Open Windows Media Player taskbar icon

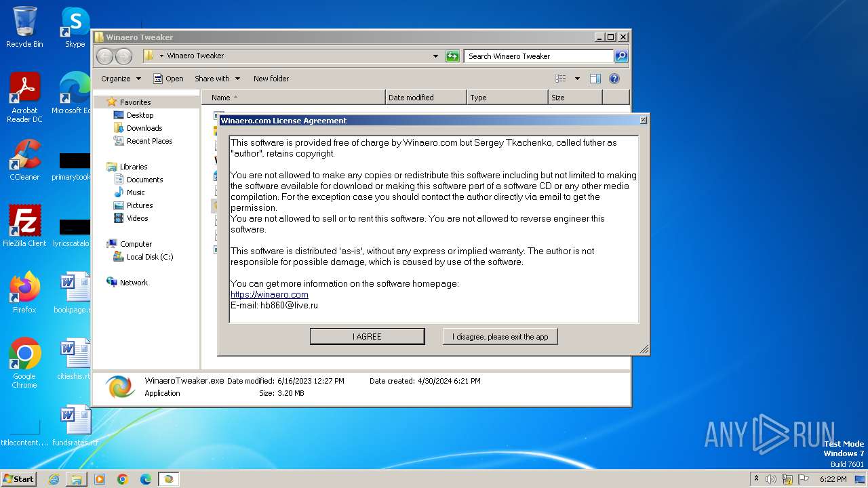[100, 479]
